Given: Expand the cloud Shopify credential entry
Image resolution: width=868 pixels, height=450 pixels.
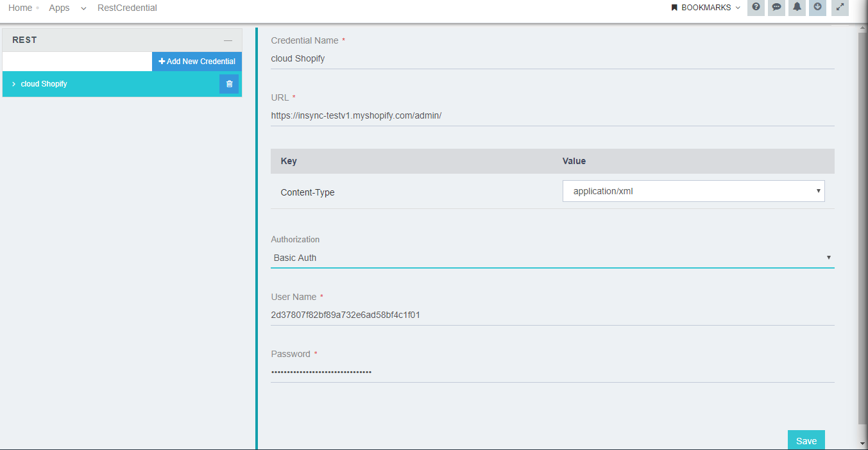Looking at the screenshot, I should (x=13, y=83).
